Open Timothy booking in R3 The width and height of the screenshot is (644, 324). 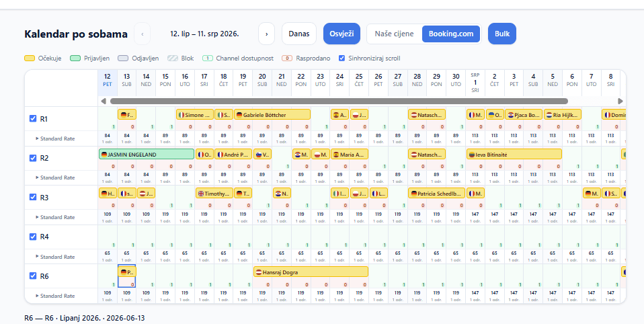pos(214,194)
